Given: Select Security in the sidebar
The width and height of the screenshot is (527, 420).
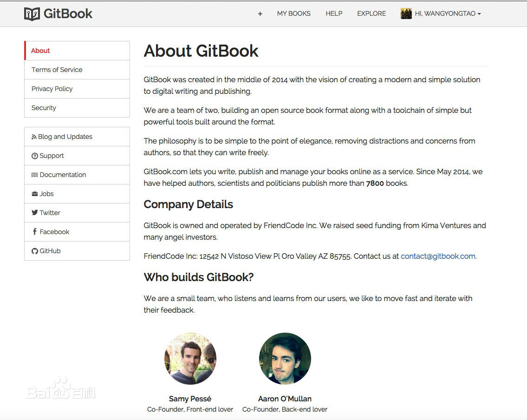Looking at the screenshot, I should point(77,108).
